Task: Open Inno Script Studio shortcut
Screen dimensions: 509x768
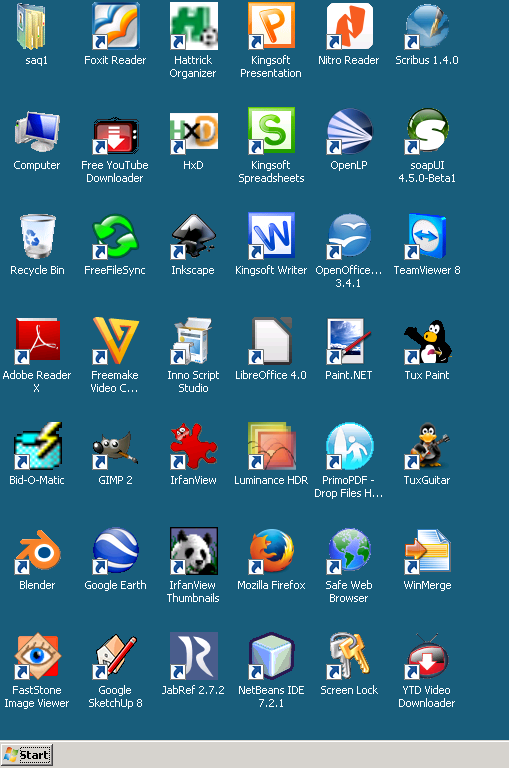Action: point(193,340)
